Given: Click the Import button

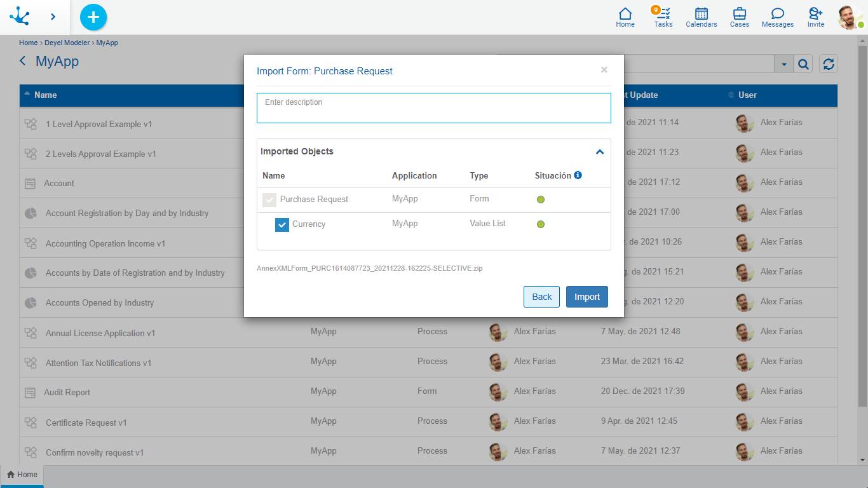Looking at the screenshot, I should pos(587,297).
